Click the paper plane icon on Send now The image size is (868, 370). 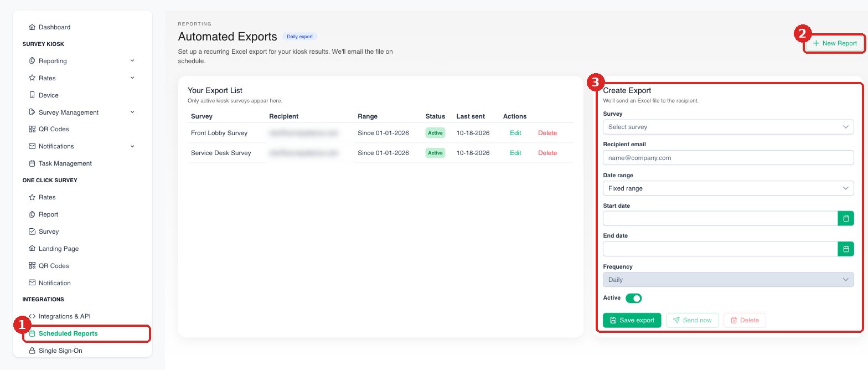click(676, 320)
